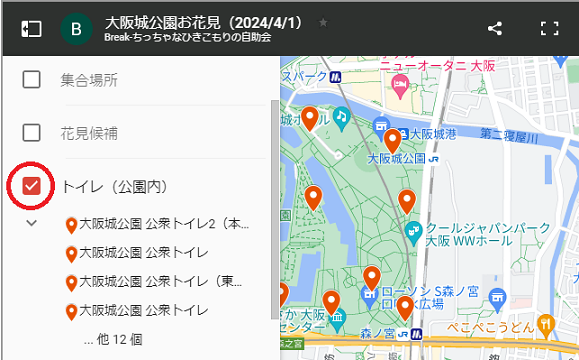Select 大阪城公園 公衆トイレ（東… list entry

tap(154, 282)
